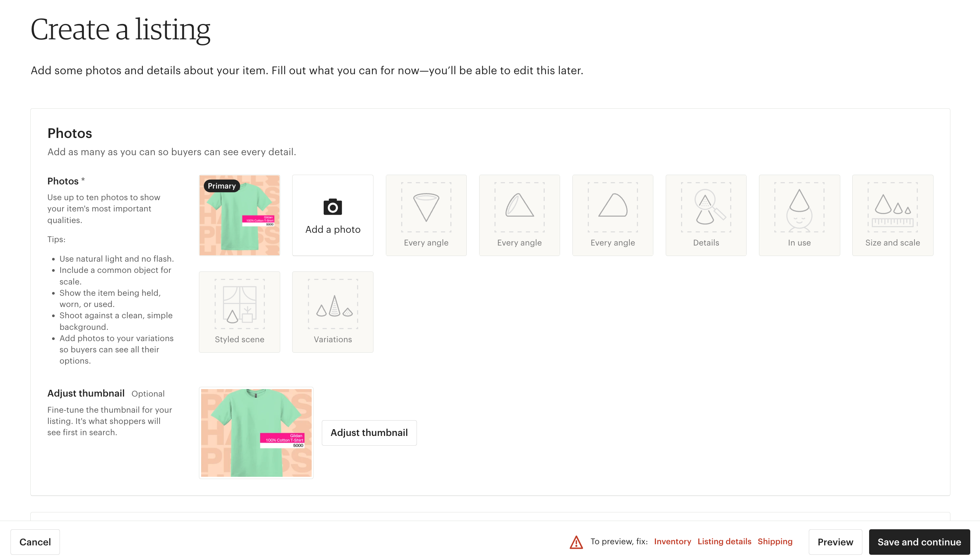Open the listing Preview
The width and height of the screenshot is (980, 560).
[x=835, y=542]
